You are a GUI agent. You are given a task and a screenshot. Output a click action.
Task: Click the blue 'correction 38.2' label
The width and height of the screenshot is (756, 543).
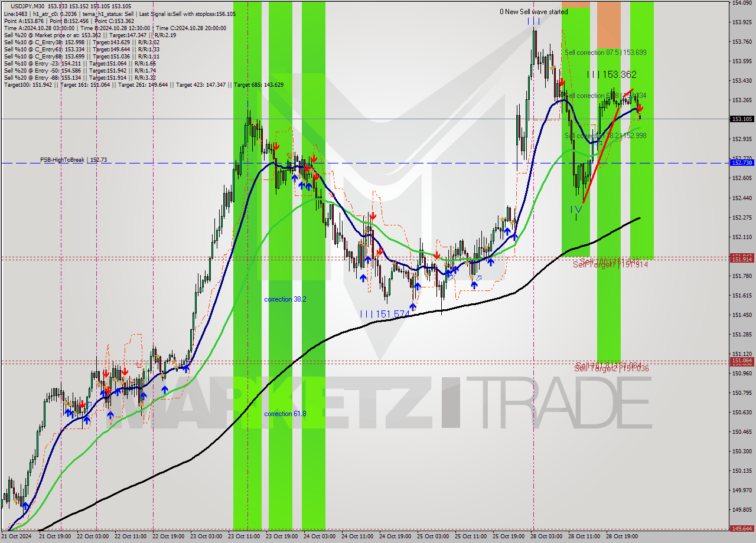coord(285,299)
